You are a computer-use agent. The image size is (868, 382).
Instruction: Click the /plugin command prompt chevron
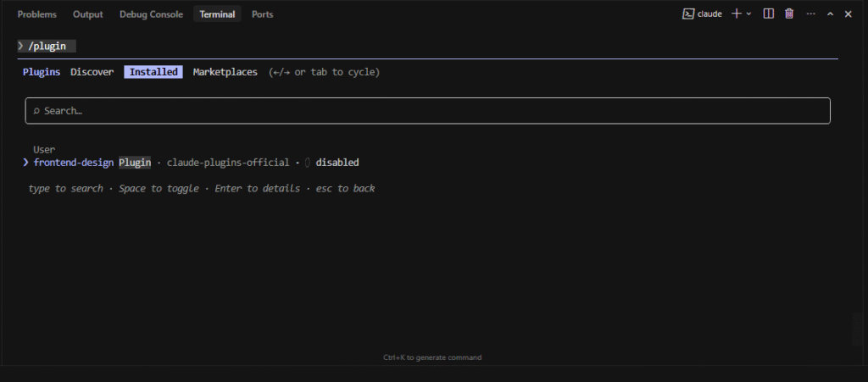click(x=20, y=46)
